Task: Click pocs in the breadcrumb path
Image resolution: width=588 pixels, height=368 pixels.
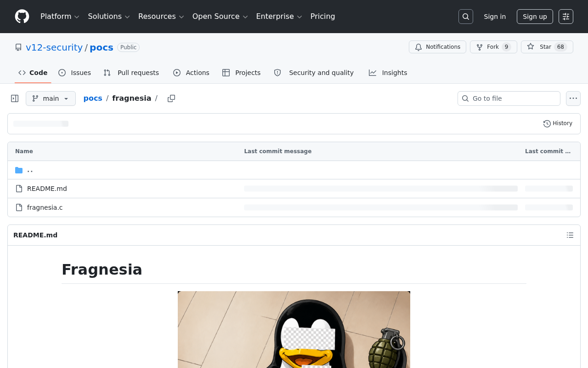Action: (x=93, y=98)
